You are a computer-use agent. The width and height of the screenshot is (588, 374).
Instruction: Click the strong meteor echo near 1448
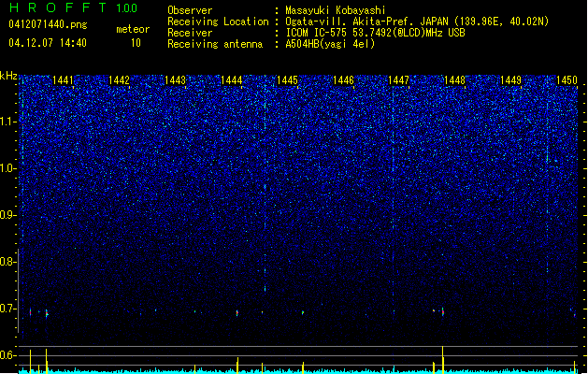coord(443,311)
